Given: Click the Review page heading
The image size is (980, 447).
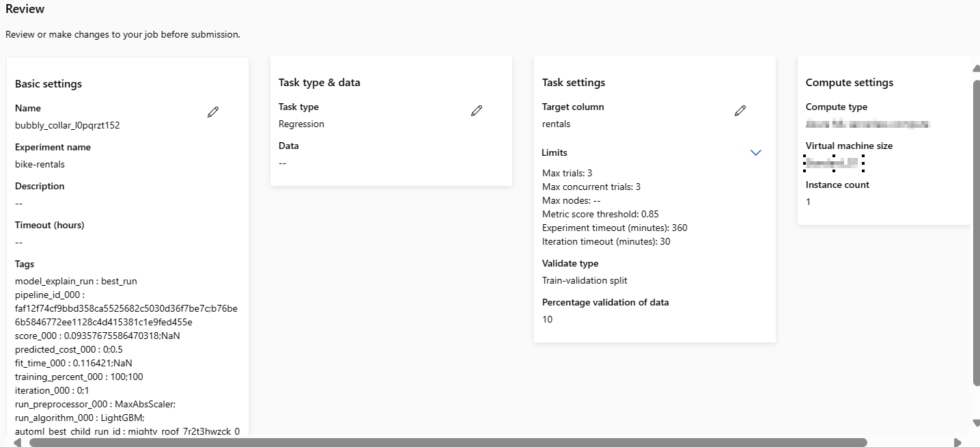Looking at the screenshot, I should point(25,9).
